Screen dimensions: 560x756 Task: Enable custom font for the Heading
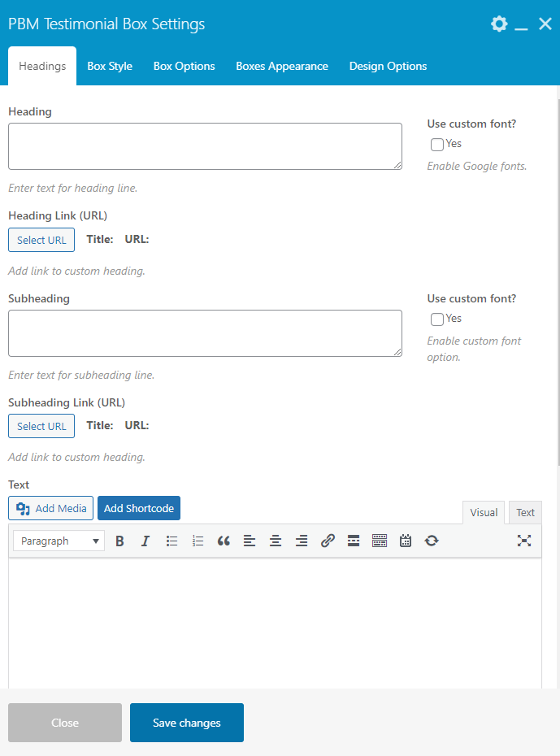(437, 145)
